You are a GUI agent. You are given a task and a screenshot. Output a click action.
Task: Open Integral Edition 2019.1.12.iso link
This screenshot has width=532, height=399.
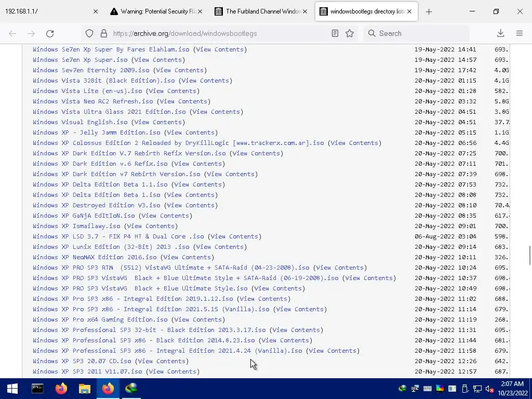(x=133, y=299)
